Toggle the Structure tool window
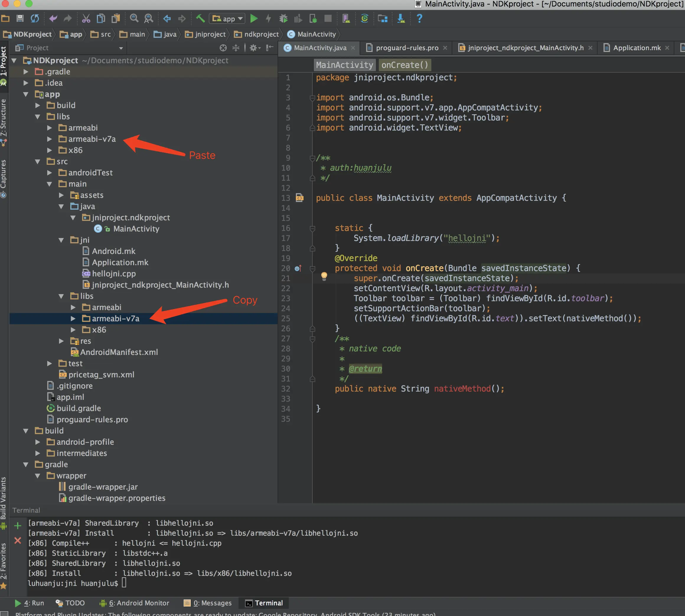The width and height of the screenshot is (685, 616). pos(3,118)
